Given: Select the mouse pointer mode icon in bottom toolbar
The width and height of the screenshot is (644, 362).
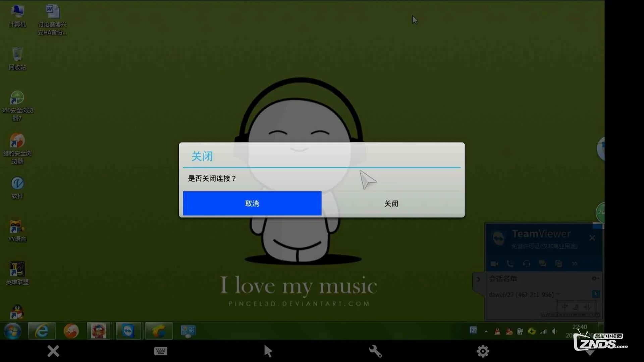Looking at the screenshot, I should pyautogui.click(x=268, y=351).
